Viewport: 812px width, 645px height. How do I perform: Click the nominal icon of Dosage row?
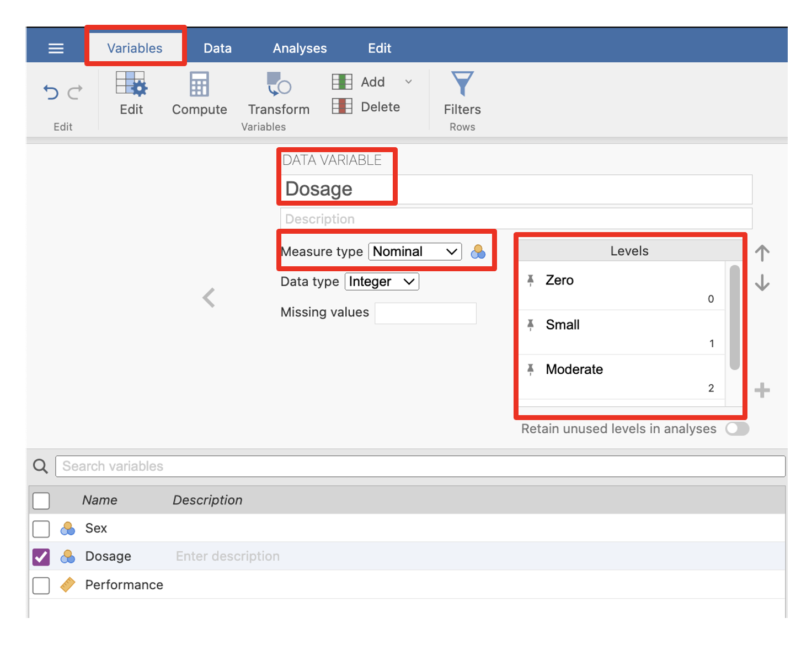pyautogui.click(x=68, y=557)
